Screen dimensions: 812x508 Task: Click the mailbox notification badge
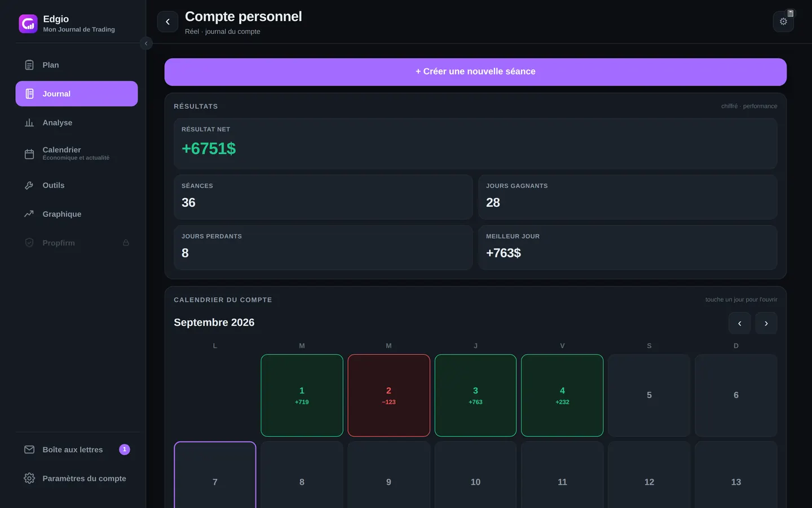[125, 449]
